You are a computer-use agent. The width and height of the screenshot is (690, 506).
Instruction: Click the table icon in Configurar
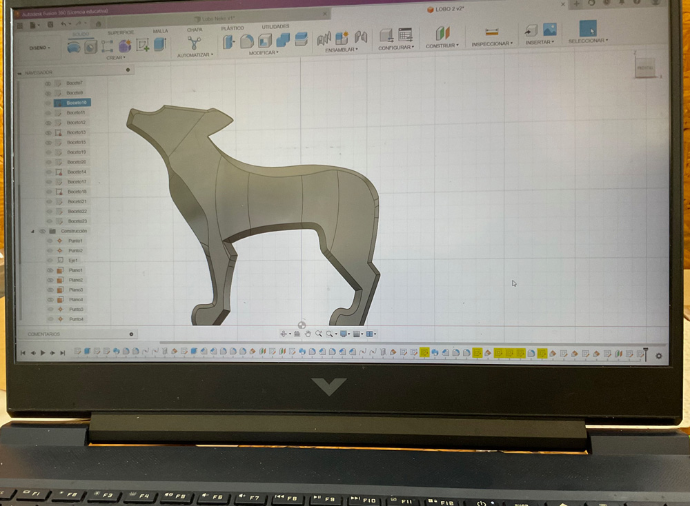(x=405, y=35)
